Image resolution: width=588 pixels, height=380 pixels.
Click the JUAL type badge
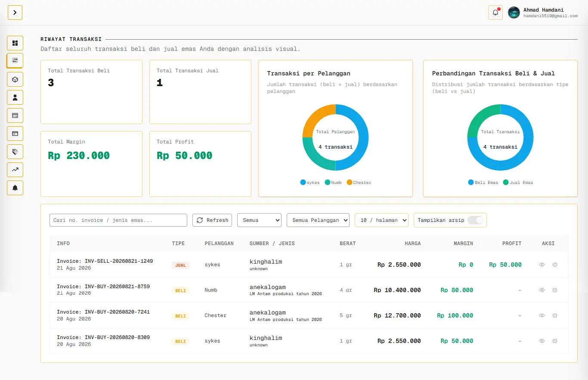point(180,265)
